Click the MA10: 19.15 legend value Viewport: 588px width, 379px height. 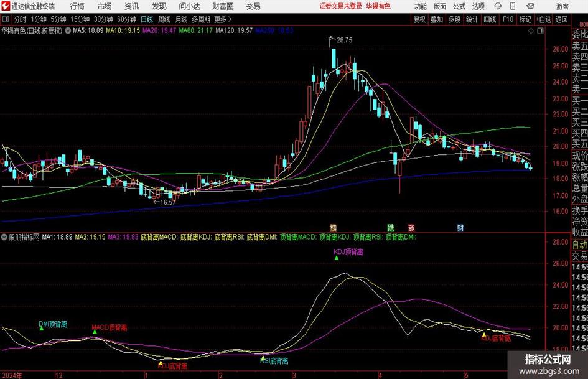pyautogui.click(x=123, y=30)
